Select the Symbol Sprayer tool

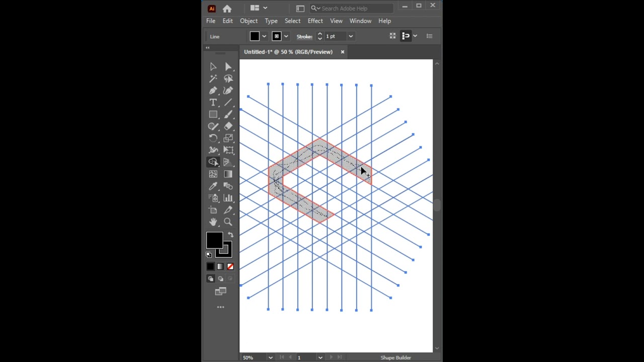tap(213, 198)
